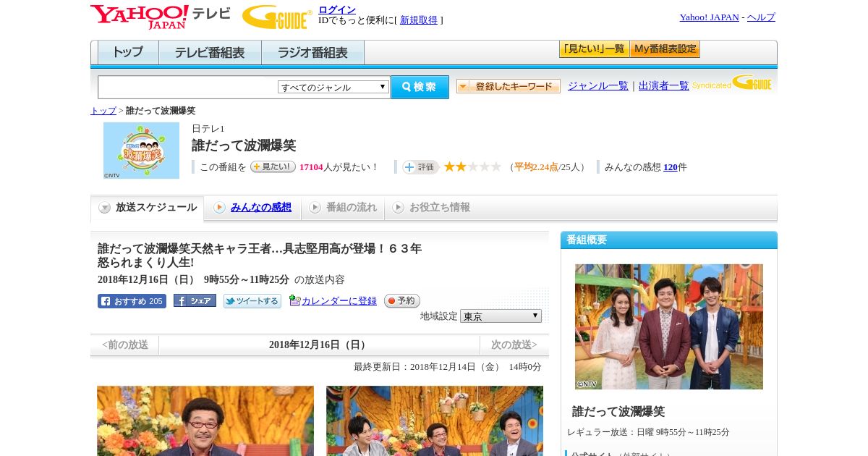Click the Facebook おすすめ 205 button

[132, 301]
